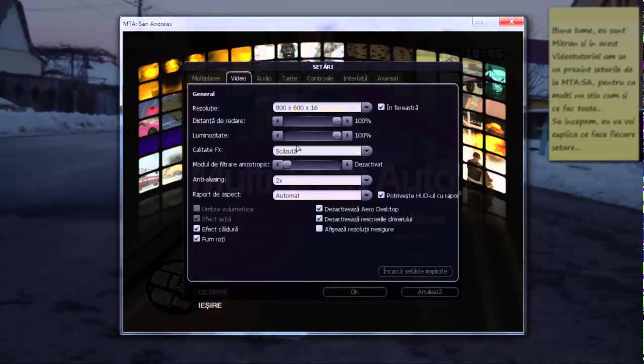
Task: Uncheck Dezactivează rescrierile driverului
Action: pyautogui.click(x=319, y=218)
